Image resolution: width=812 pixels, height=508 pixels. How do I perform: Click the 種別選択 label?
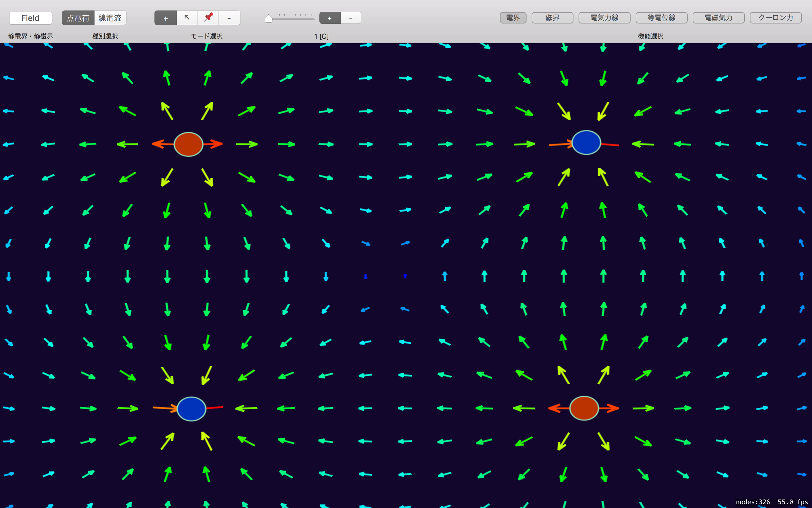pyautogui.click(x=105, y=36)
